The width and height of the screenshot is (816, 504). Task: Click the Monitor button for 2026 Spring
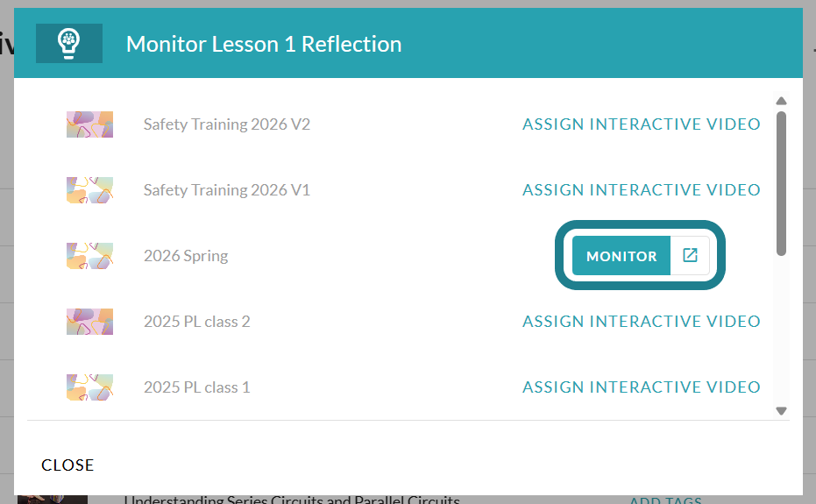tap(621, 256)
